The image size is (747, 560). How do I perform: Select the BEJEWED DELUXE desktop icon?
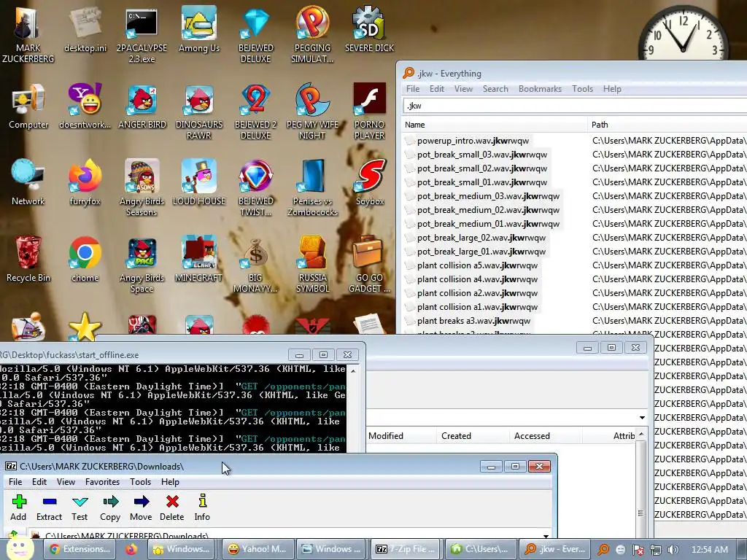tap(256, 34)
